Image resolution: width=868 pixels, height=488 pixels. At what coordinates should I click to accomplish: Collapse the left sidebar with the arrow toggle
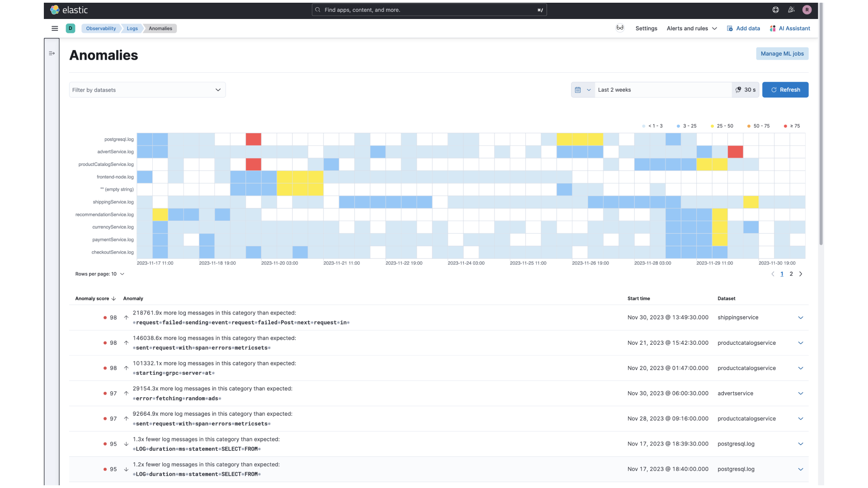point(52,53)
